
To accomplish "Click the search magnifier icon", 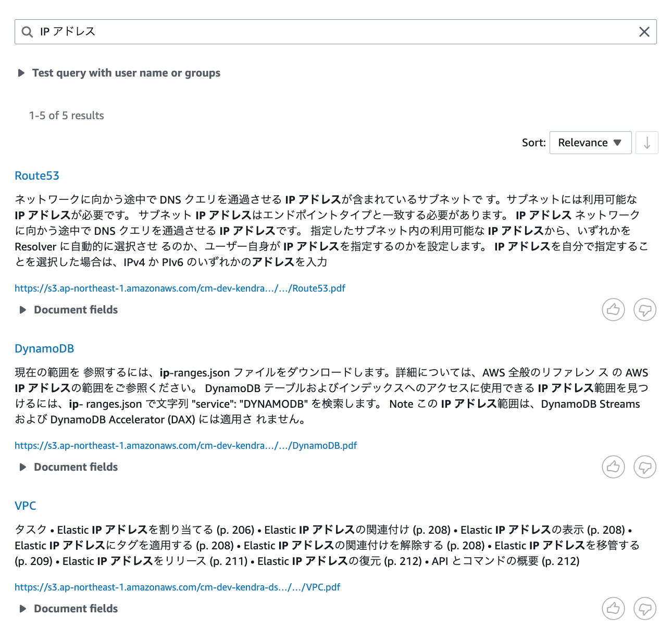I will [x=27, y=32].
